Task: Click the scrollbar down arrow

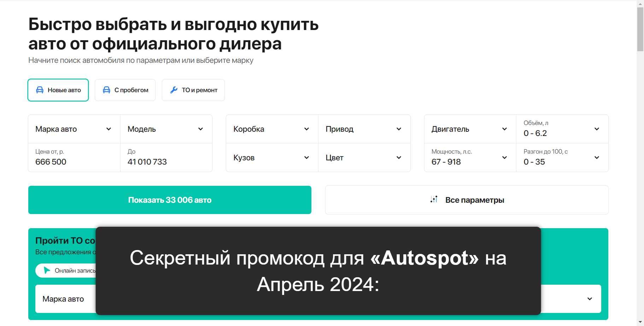Action: [x=640, y=322]
